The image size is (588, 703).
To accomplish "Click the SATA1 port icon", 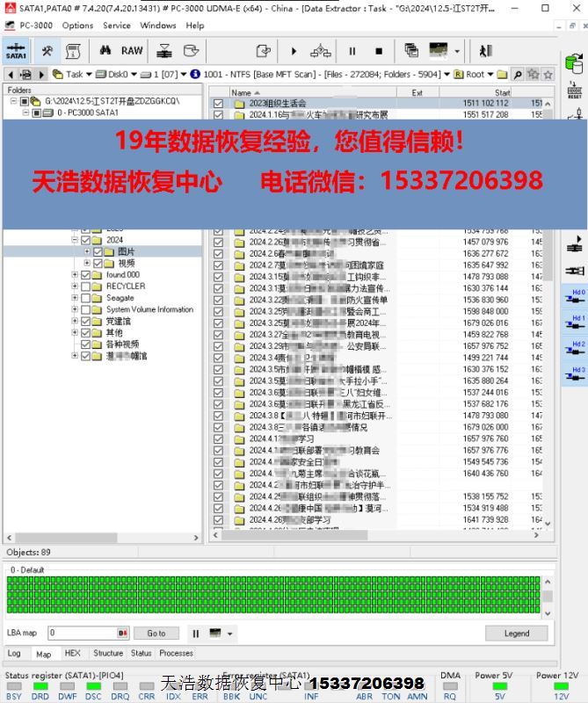I will click(x=16, y=51).
